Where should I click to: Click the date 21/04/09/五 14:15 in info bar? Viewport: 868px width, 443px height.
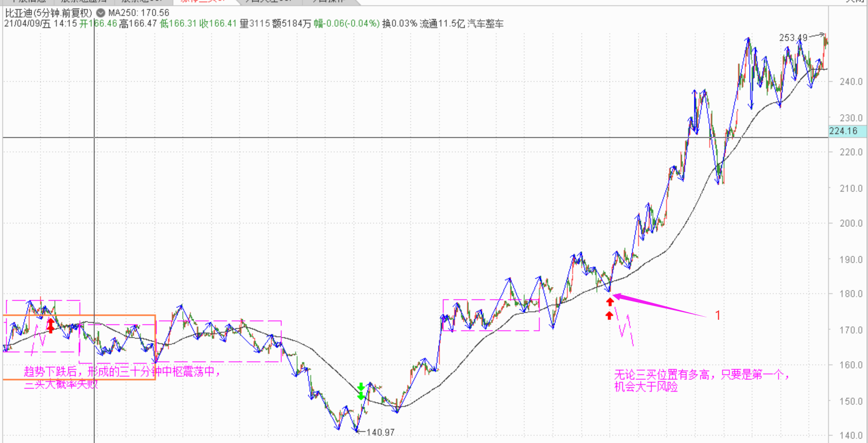pos(40,24)
